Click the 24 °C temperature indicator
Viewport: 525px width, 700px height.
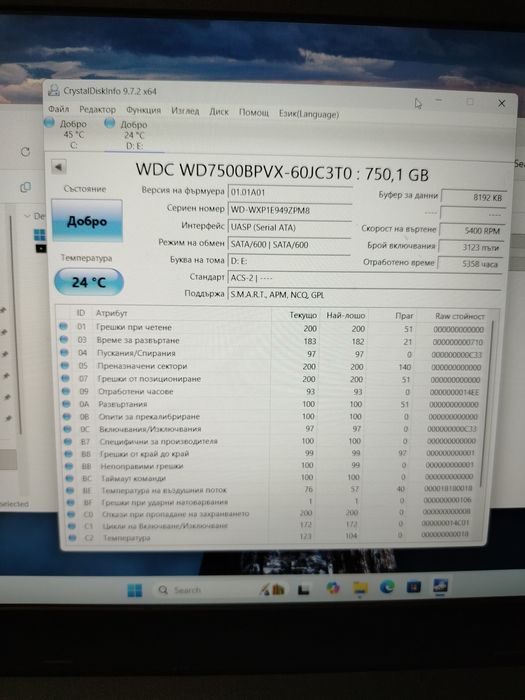coord(88,282)
